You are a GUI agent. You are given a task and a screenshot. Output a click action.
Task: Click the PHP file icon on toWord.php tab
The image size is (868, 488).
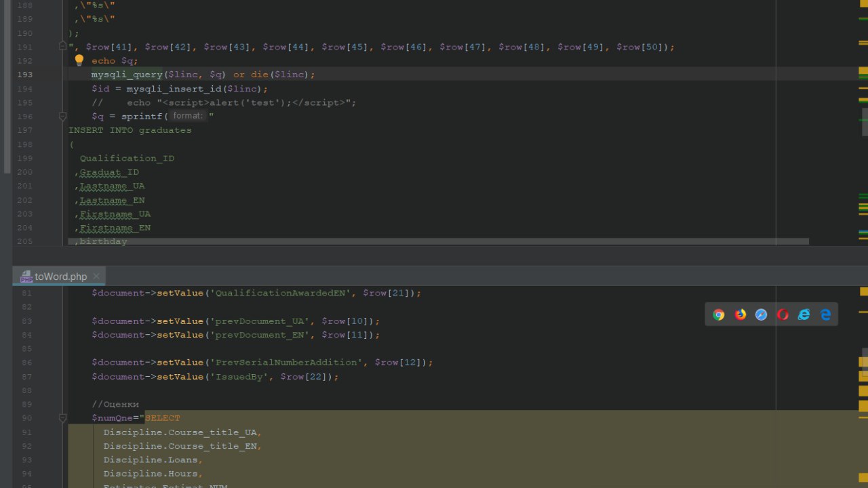[26, 277]
